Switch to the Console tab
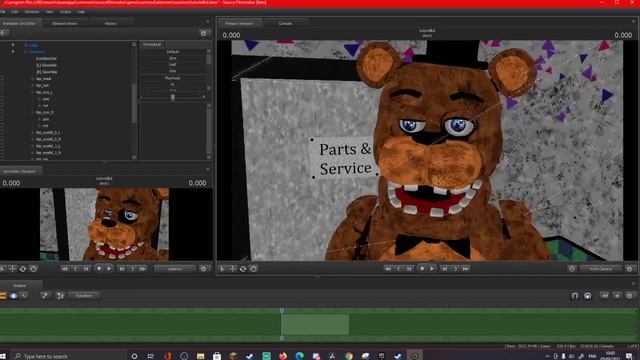The image size is (640, 360). 285,24
